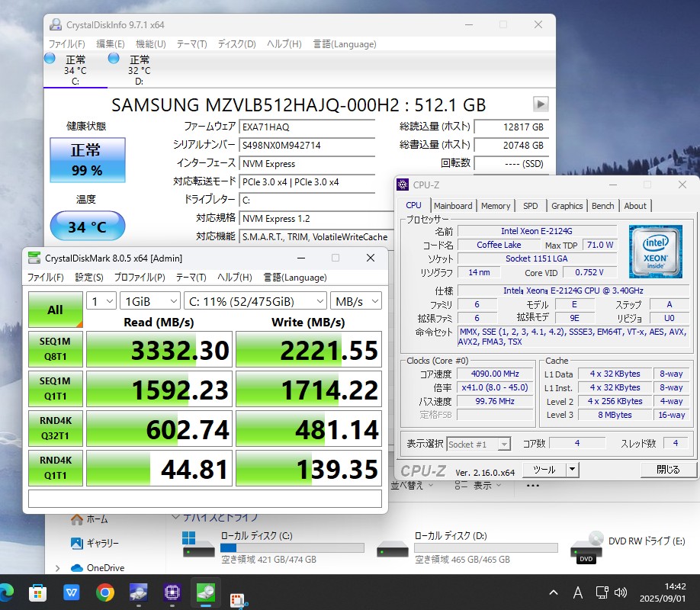The height and width of the screenshot is (610, 700).
Task: Show hidden tray icons chevron
Action: (x=554, y=592)
